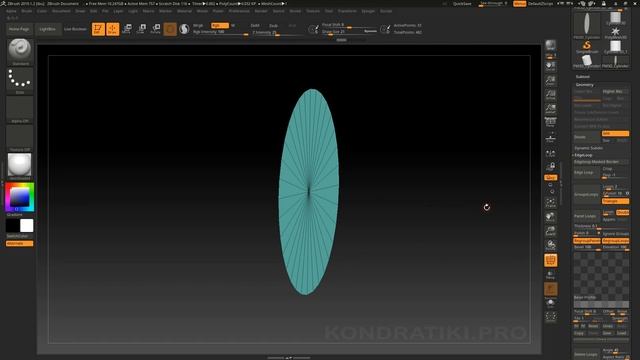Adjust the Focal Shift slider on top shelf

coord(349,25)
